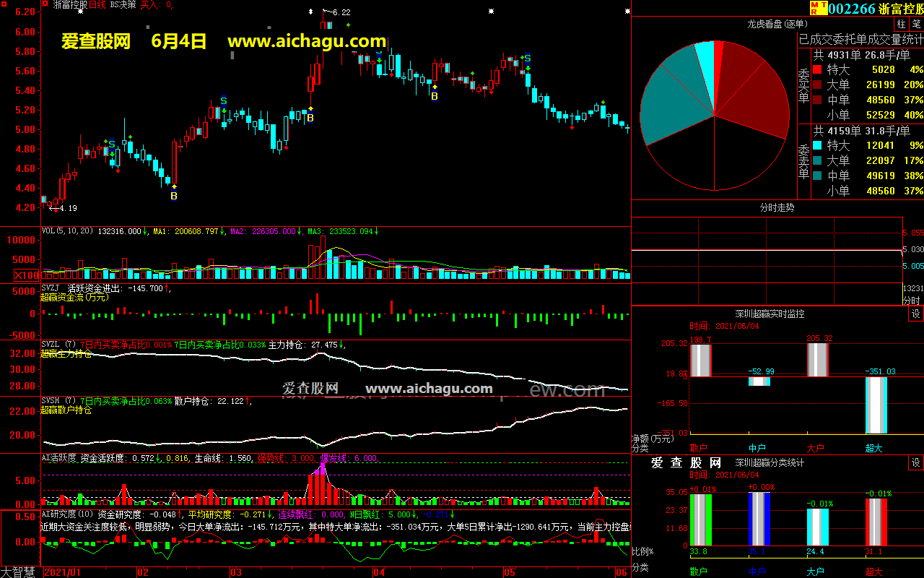Click the 超赢散户持仓 yellow label

pos(66,410)
